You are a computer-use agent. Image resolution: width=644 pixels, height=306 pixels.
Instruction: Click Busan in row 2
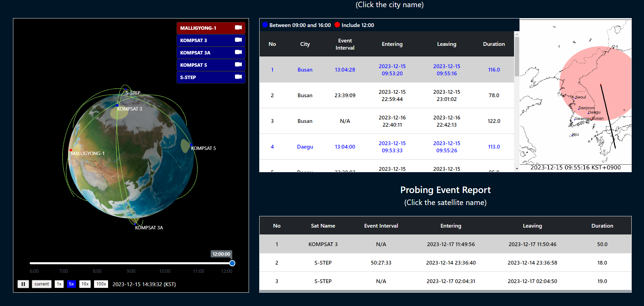pos(305,95)
